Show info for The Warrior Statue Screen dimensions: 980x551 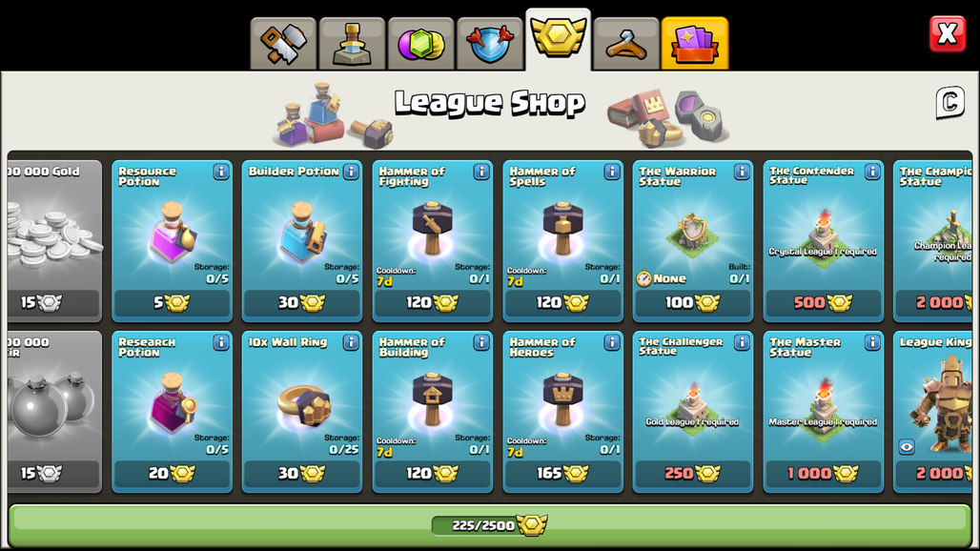(x=742, y=172)
